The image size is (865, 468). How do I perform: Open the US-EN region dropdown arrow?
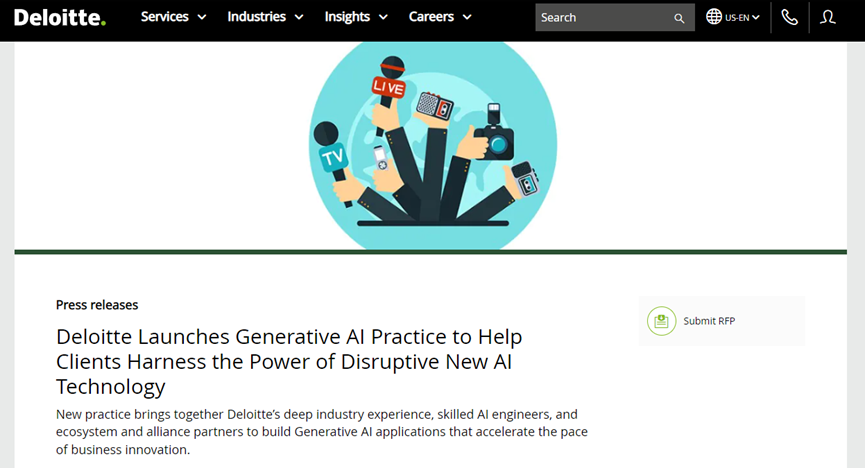(x=756, y=18)
